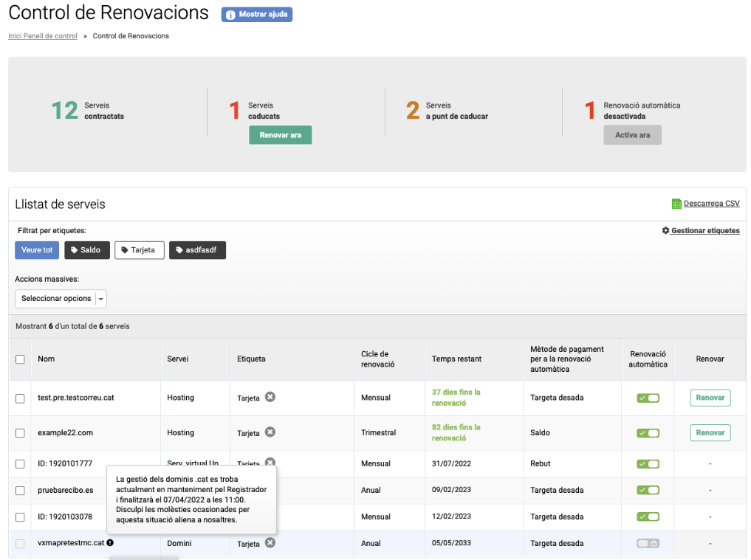Click the Servei column header
Screen dimensions: 751x560
178,359
